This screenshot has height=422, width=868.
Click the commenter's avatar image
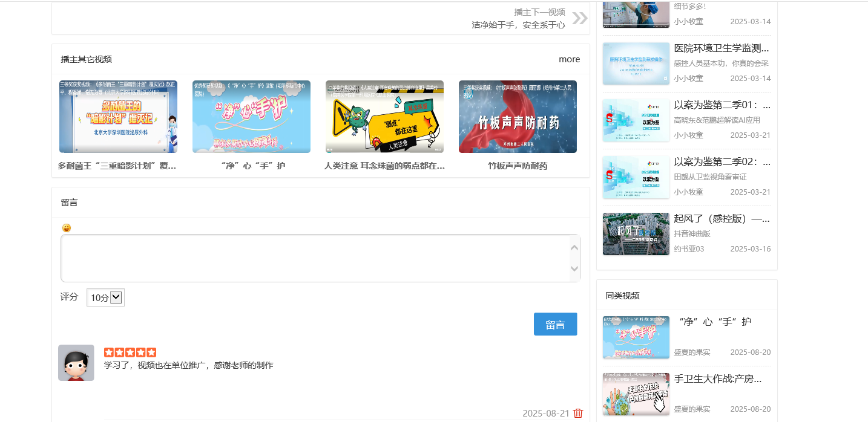[x=76, y=363]
